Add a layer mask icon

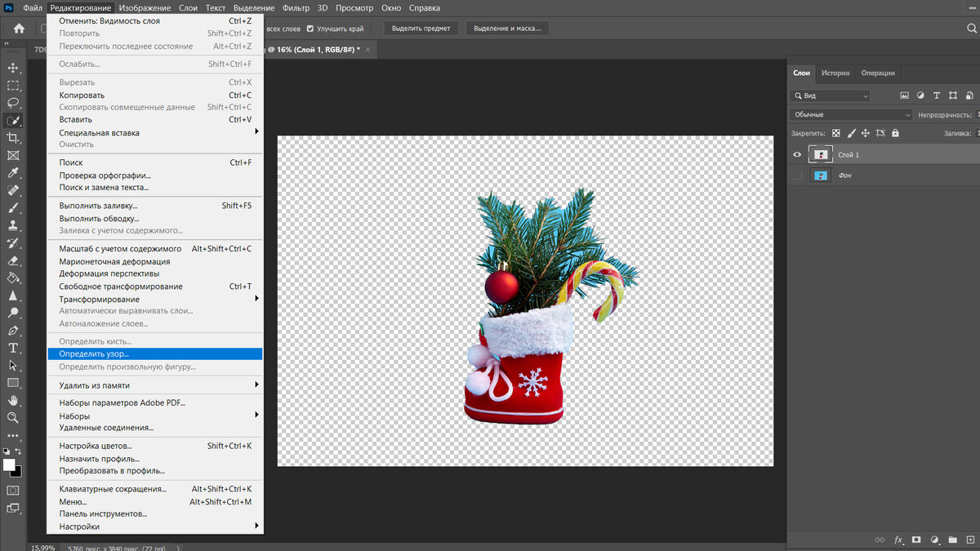point(916,540)
